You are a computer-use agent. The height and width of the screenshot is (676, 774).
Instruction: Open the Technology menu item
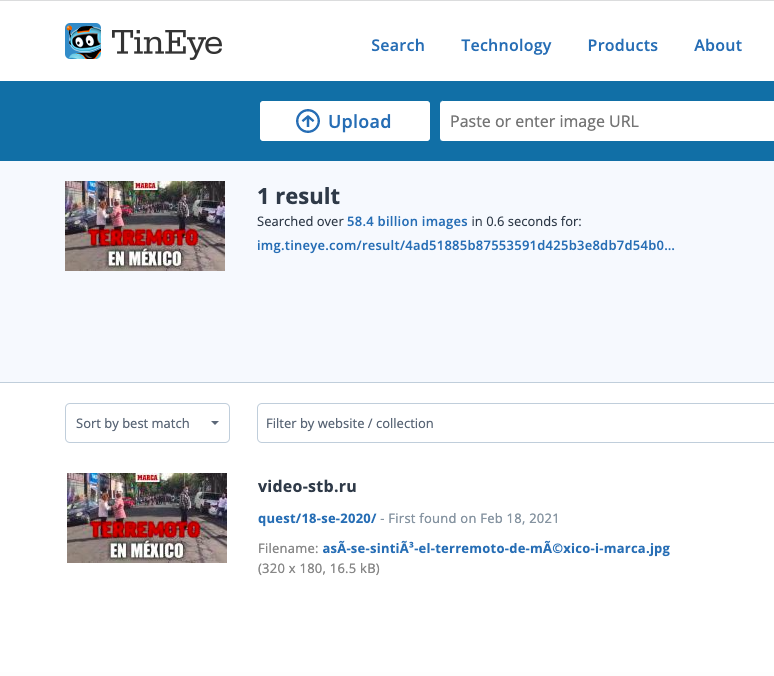pos(506,45)
